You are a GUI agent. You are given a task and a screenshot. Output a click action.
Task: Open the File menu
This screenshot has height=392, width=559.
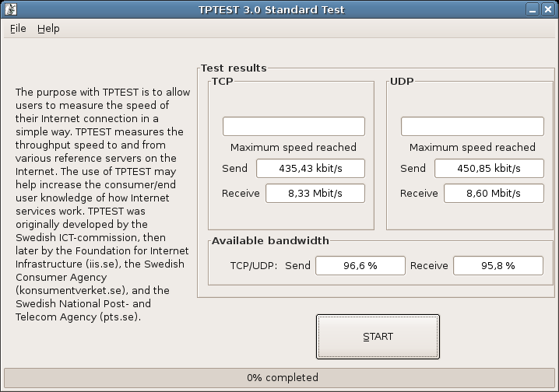(x=18, y=29)
